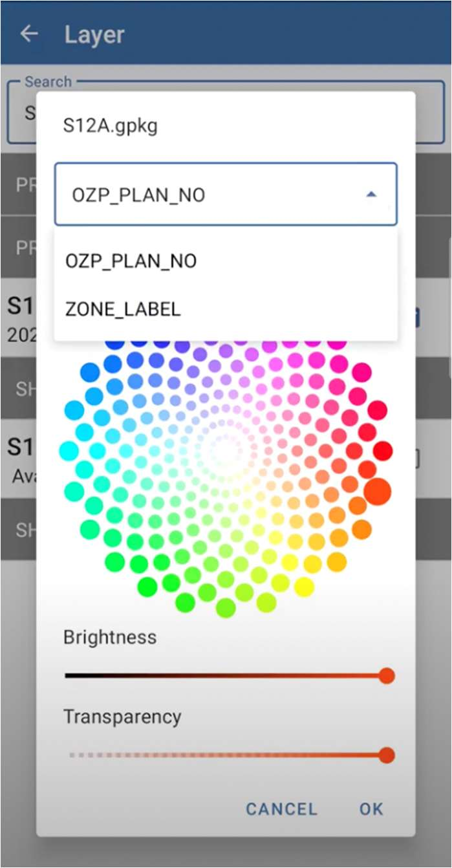Click the faded left end of Transparency track
This screenshot has width=452, height=868.
[71, 755]
